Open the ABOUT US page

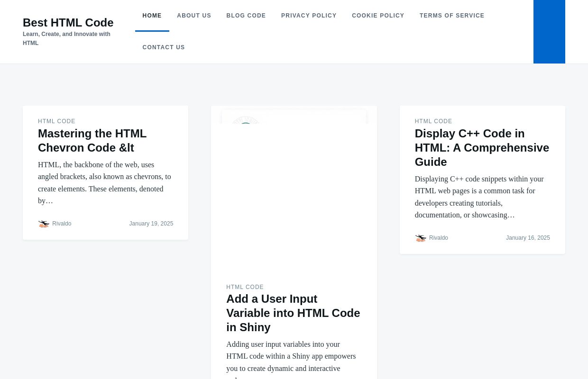pyautogui.click(x=194, y=16)
